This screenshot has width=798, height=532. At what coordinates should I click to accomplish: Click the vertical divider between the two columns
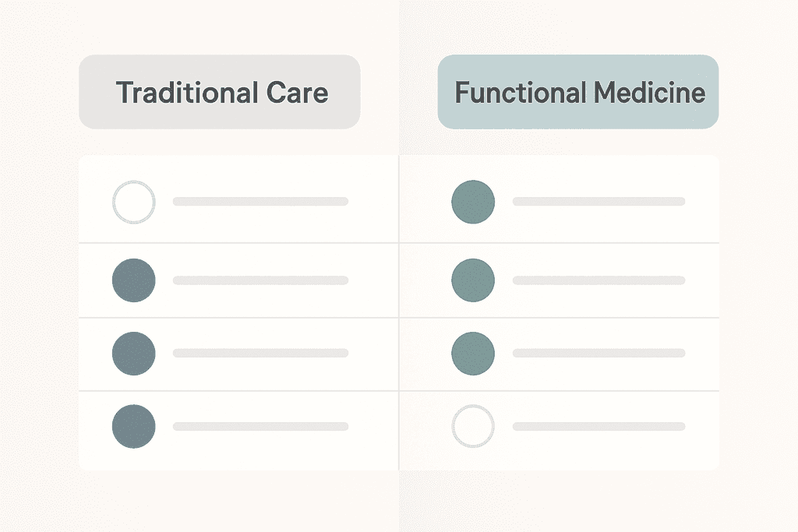pos(399,312)
